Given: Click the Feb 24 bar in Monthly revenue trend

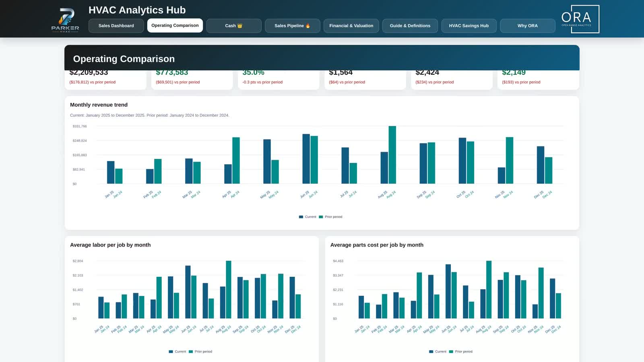Looking at the screenshot, I should [158, 171].
